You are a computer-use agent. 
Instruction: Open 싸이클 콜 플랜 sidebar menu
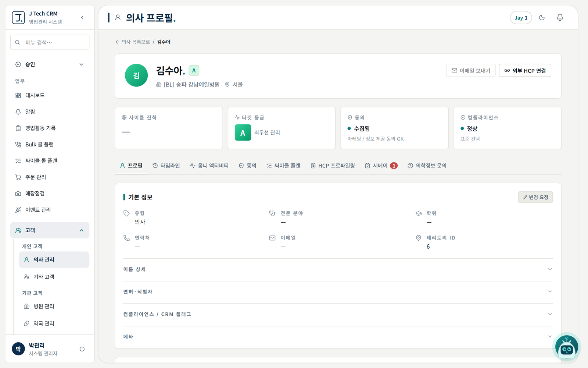coord(50,161)
